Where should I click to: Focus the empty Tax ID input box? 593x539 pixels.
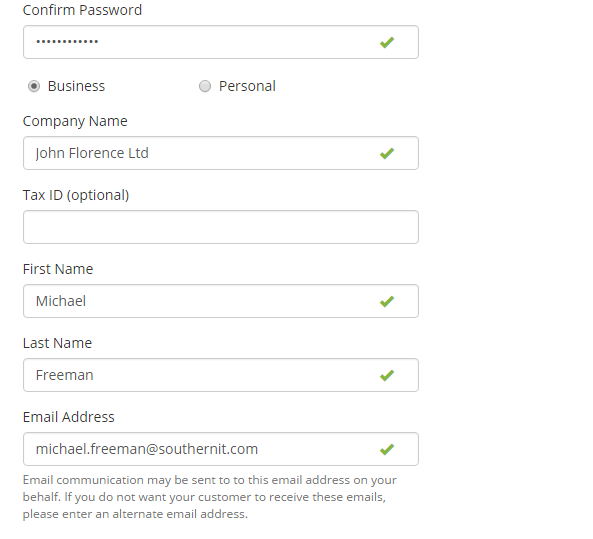click(221, 227)
